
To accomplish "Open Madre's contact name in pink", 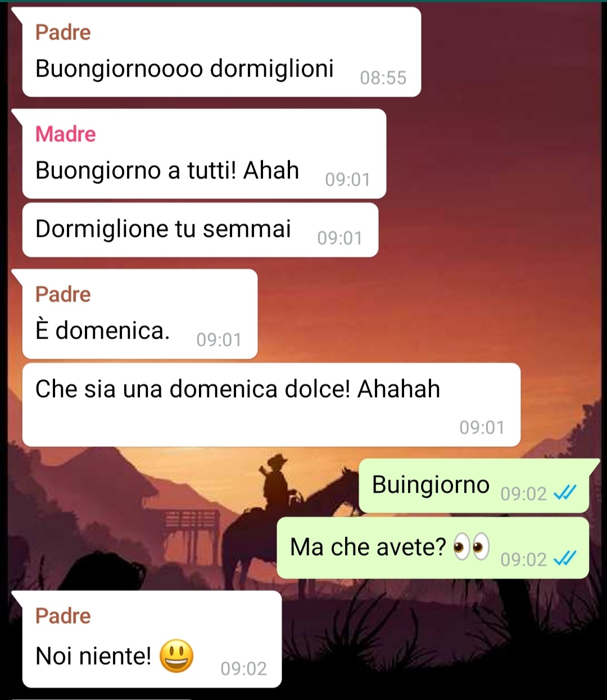I will 65,134.
